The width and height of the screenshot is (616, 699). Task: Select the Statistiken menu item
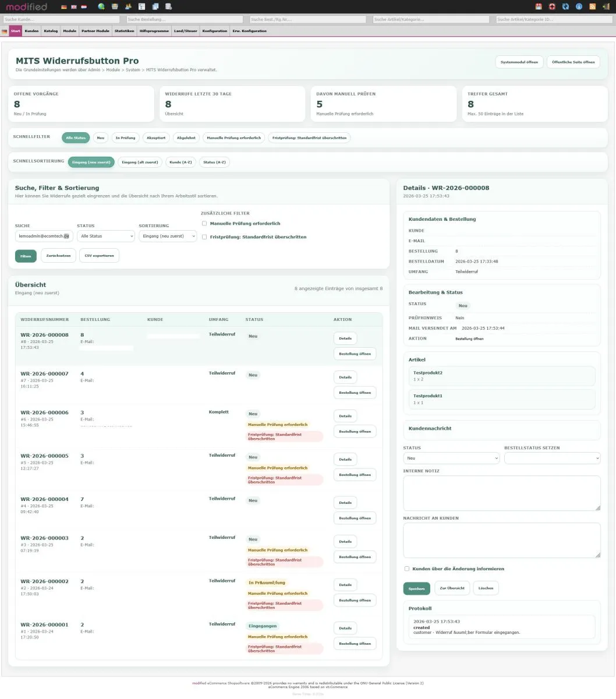click(x=124, y=31)
